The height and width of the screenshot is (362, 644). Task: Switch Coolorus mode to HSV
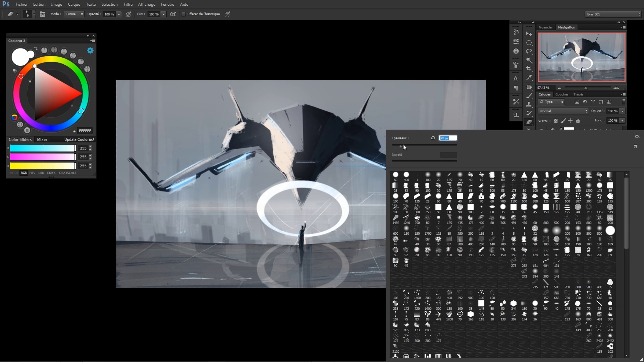point(32,173)
